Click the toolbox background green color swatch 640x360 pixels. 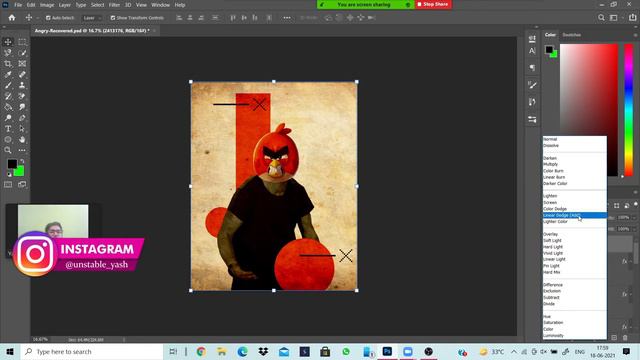click(x=20, y=172)
